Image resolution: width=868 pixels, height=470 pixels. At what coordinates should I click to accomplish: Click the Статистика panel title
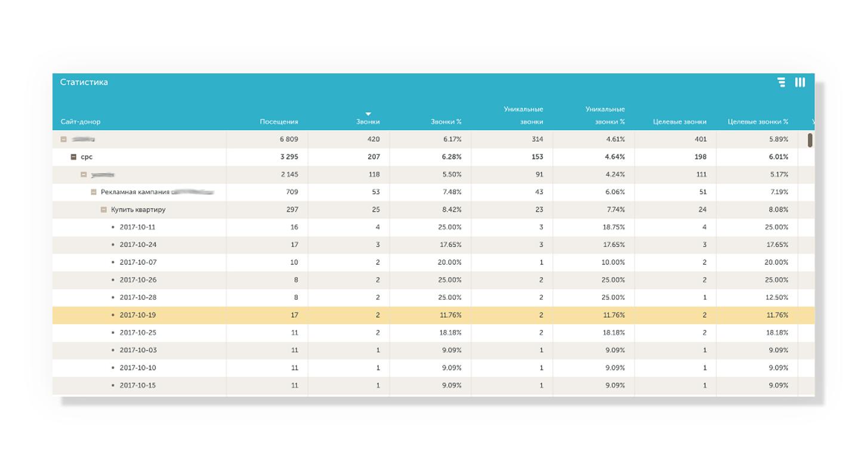point(84,82)
